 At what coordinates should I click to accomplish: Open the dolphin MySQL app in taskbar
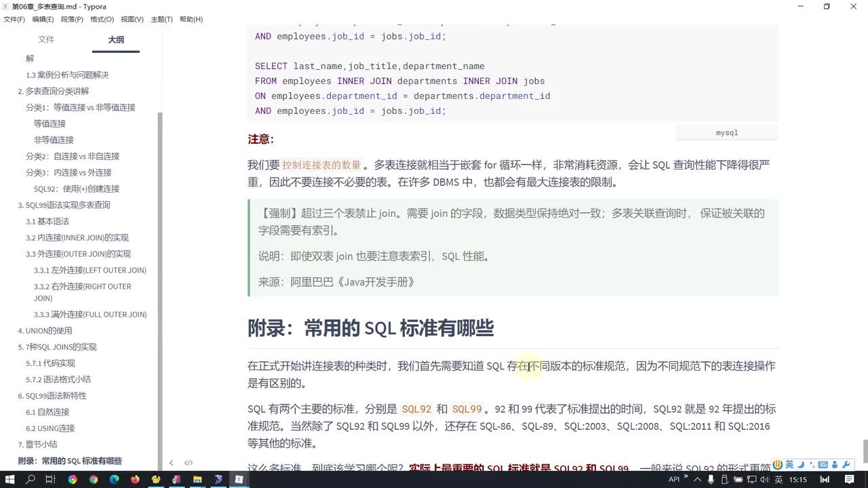pos(218,479)
